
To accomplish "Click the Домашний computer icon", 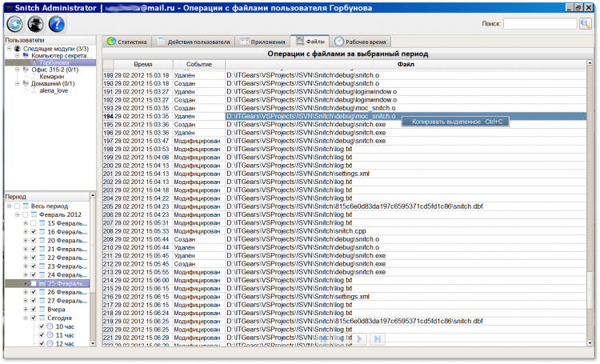I will pyautogui.click(x=26, y=83).
